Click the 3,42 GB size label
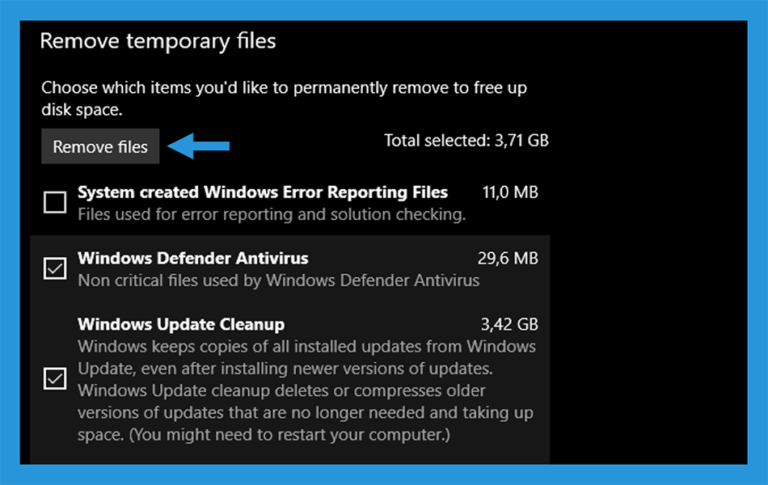Image resolution: width=768 pixels, height=485 pixels. coord(509,324)
